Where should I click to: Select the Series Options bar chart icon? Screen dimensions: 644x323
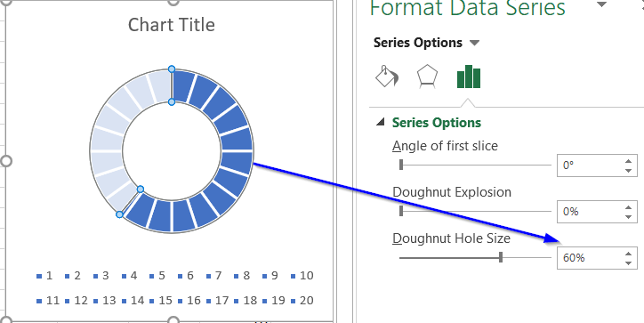tap(468, 77)
